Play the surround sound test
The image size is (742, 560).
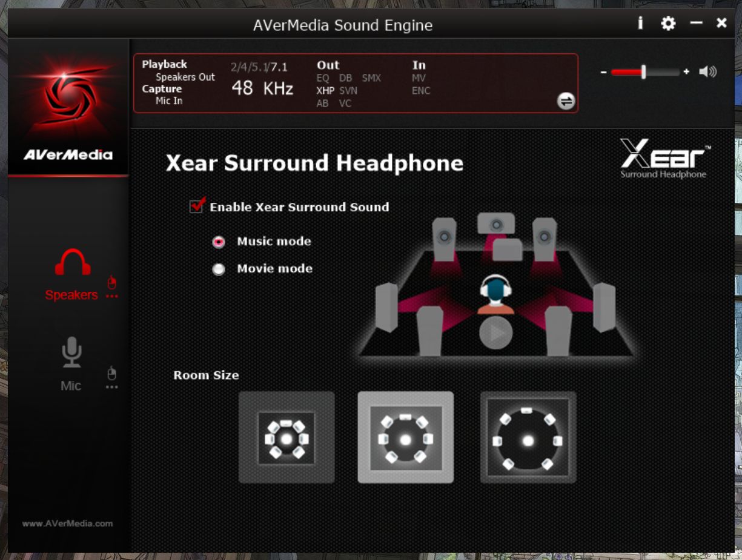(495, 332)
